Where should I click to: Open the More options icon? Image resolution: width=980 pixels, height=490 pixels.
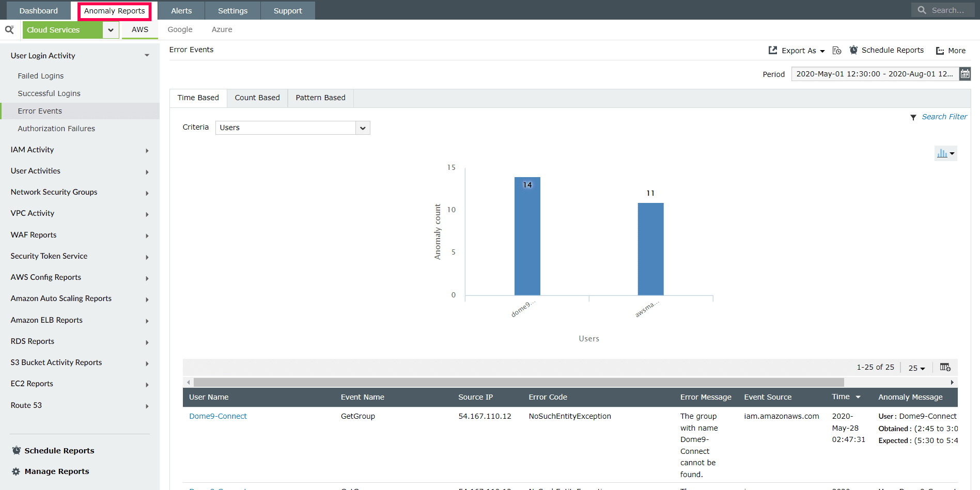[x=939, y=50]
